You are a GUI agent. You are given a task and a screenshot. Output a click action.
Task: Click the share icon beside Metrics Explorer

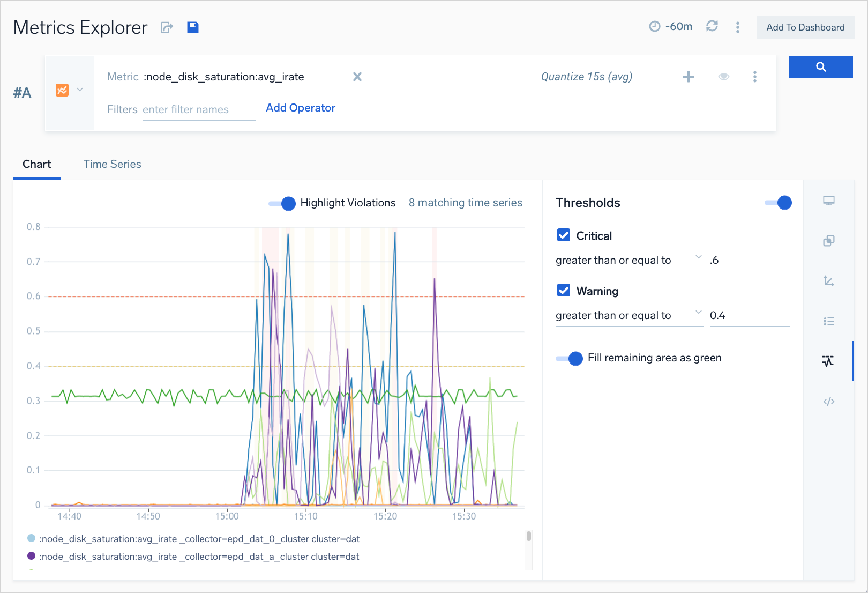click(167, 27)
